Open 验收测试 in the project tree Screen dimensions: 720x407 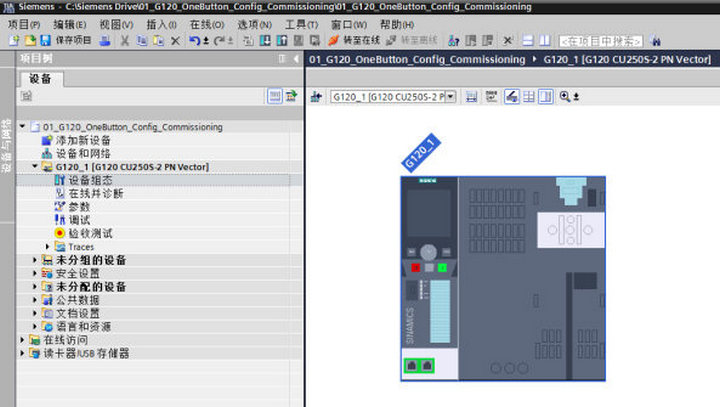point(90,233)
